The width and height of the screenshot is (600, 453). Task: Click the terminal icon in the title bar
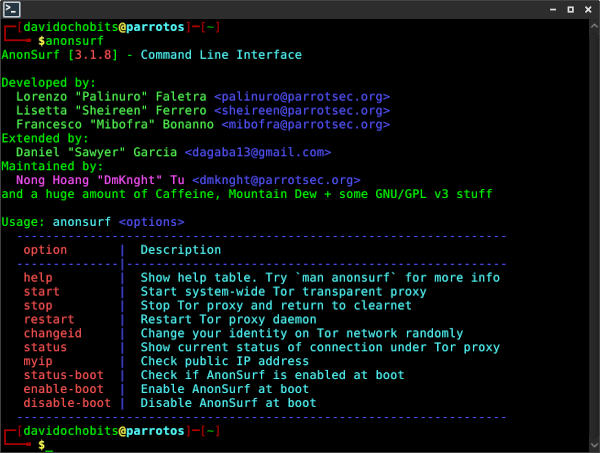point(11,10)
